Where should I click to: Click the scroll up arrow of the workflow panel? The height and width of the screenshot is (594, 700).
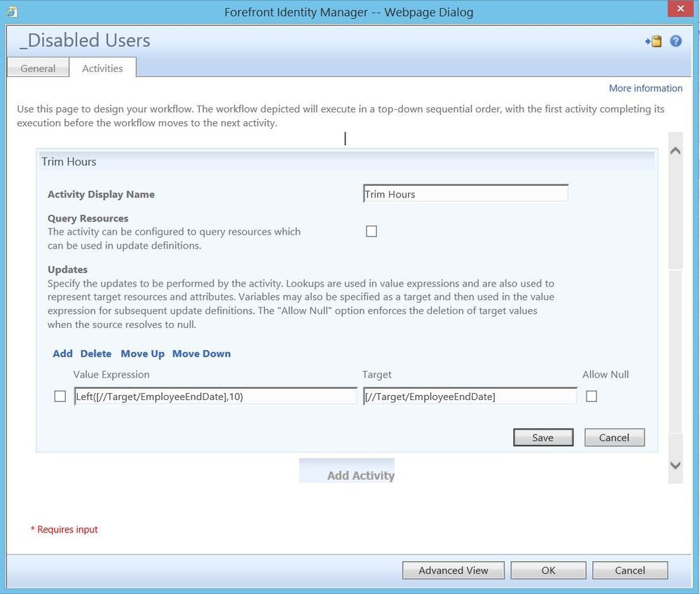[675, 151]
